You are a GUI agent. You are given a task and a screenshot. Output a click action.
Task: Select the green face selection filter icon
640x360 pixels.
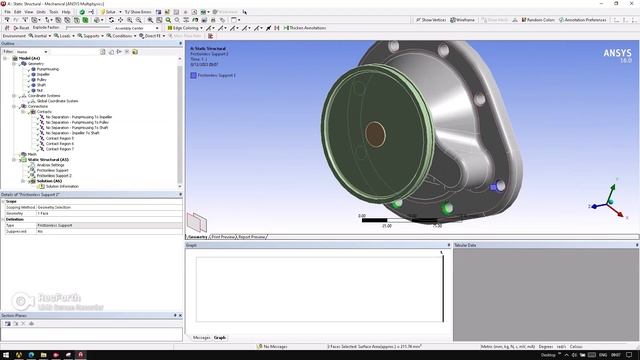[85, 20]
